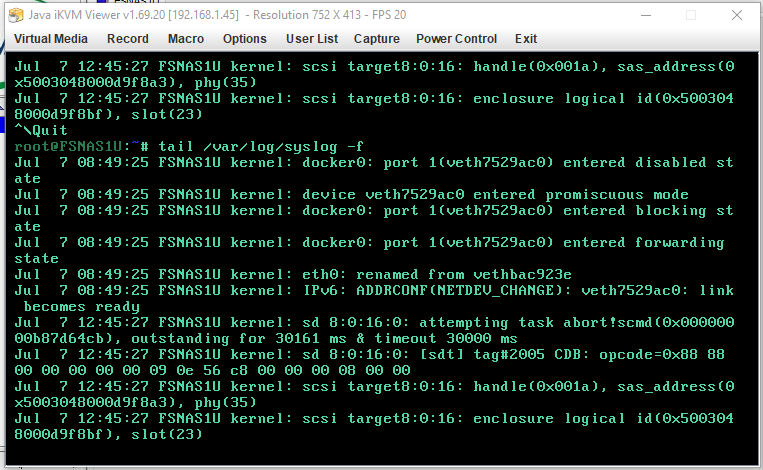Click the root@FSNAS1U shell prompt line
Viewport: 763px width, 470px height.
click(x=189, y=146)
